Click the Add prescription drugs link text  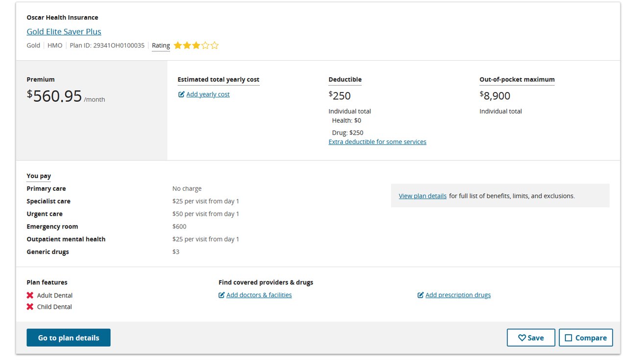click(458, 295)
